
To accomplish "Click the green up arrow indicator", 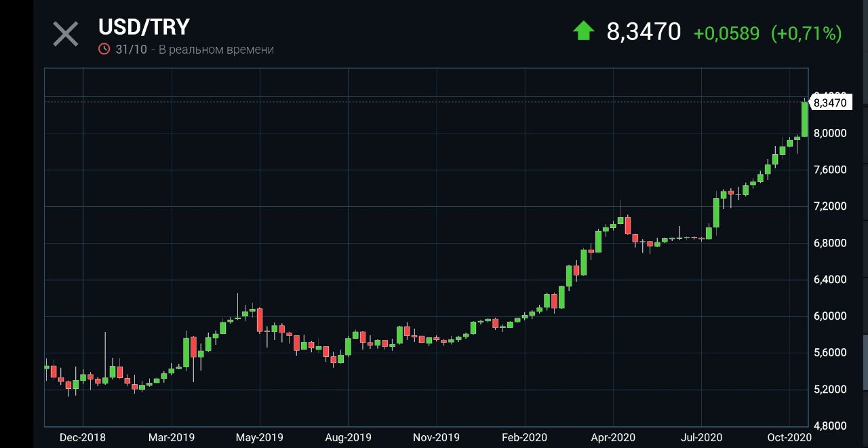I will click(x=583, y=31).
